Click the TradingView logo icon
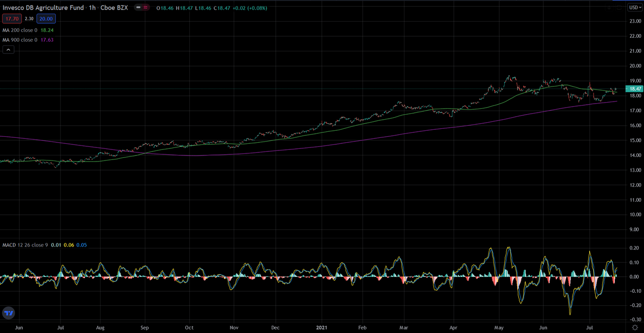This screenshot has height=333, width=644. (9, 313)
